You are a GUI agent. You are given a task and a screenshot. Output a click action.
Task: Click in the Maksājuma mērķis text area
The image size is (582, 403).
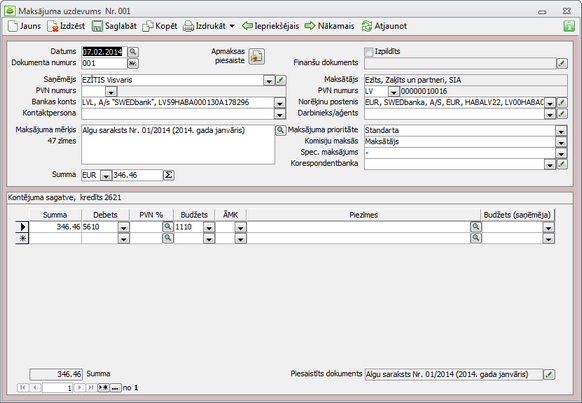tap(178, 145)
